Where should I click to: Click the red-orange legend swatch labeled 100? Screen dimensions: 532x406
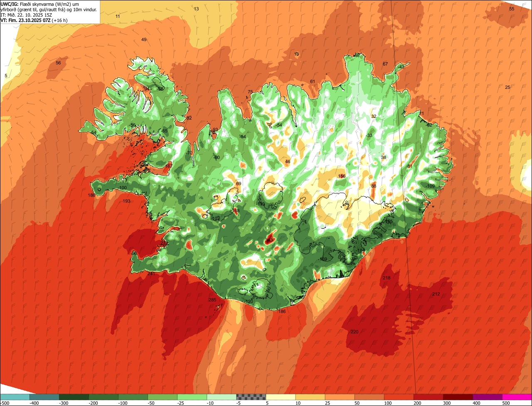[x=398, y=396]
